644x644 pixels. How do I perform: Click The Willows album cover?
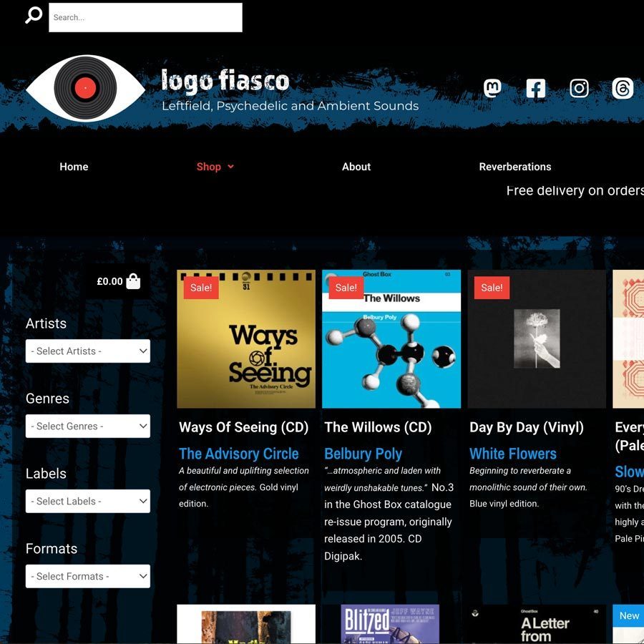tap(391, 339)
